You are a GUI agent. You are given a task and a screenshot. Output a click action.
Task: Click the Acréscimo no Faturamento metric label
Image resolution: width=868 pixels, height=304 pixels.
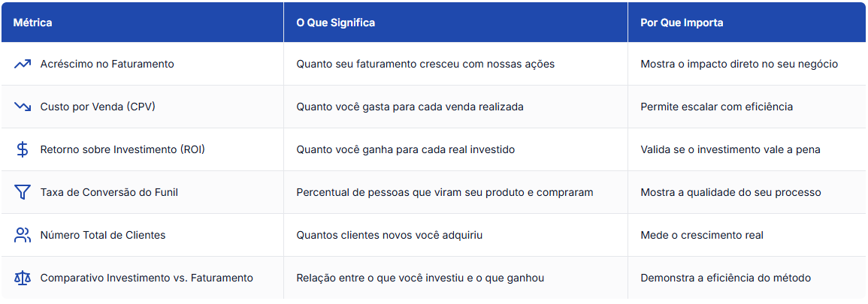click(107, 64)
